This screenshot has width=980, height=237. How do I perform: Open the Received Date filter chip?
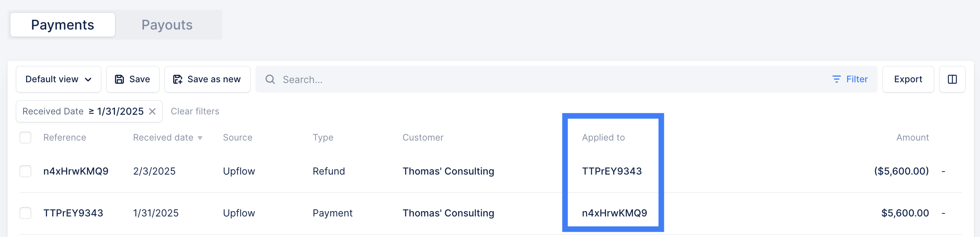click(x=83, y=111)
